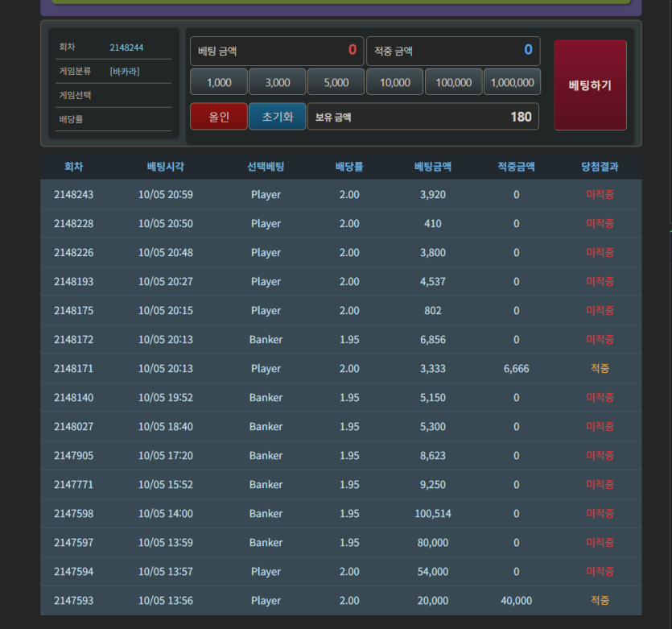
Task: Click bet time 10/05 20:50
Action: (x=166, y=223)
